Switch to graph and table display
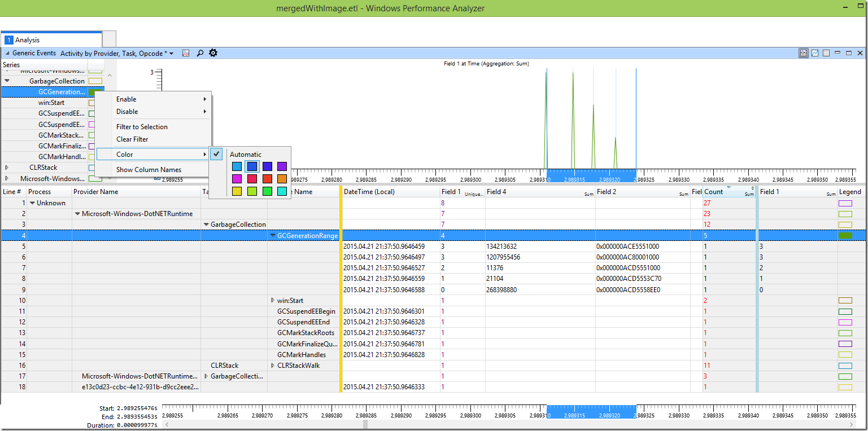 coord(804,53)
